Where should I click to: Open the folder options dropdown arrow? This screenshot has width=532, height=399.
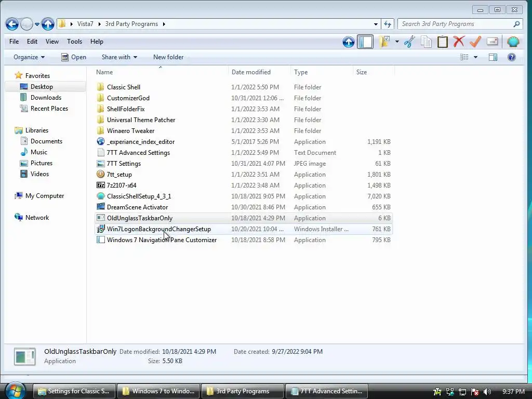click(396, 42)
